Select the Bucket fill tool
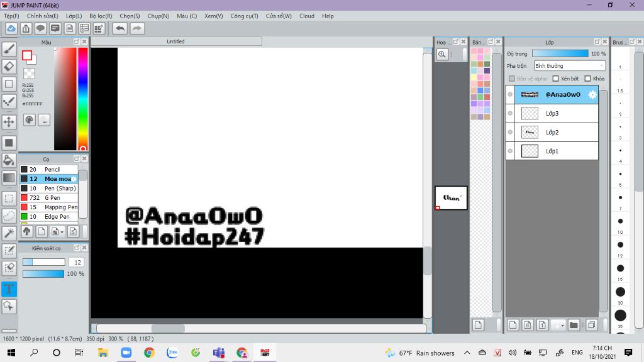644x362 pixels. tap(9, 160)
